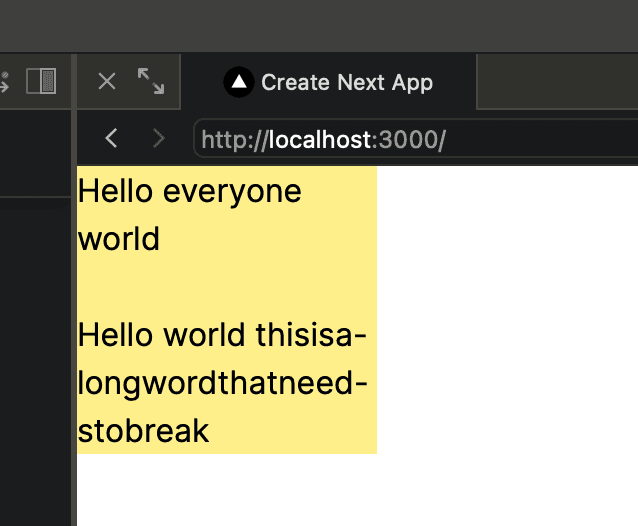Image resolution: width=638 pixels, height=526 pixels.
Task: Go forward with the right chevron
Action: pyautogui.click(x=159, y=138)
